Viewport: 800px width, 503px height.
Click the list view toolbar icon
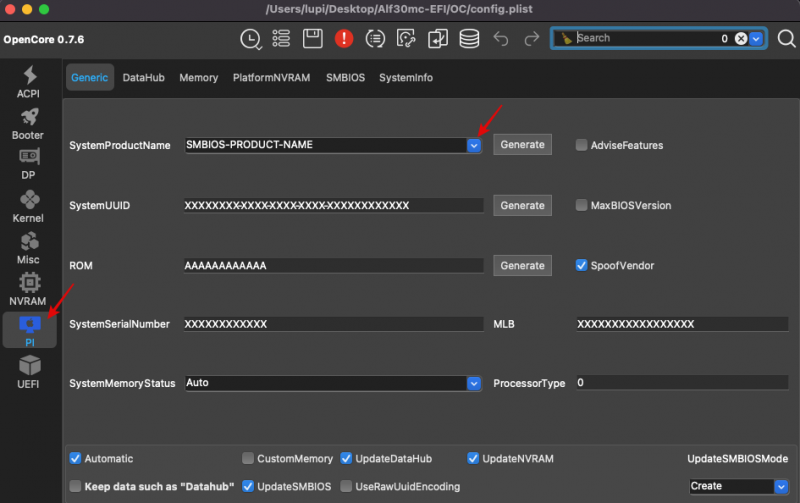click(281, 39)
